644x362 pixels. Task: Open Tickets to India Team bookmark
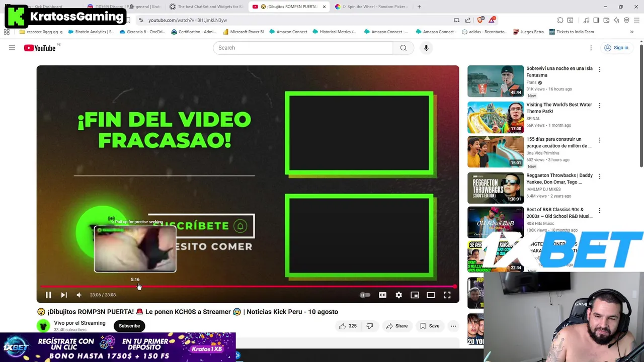pos(572,32)
